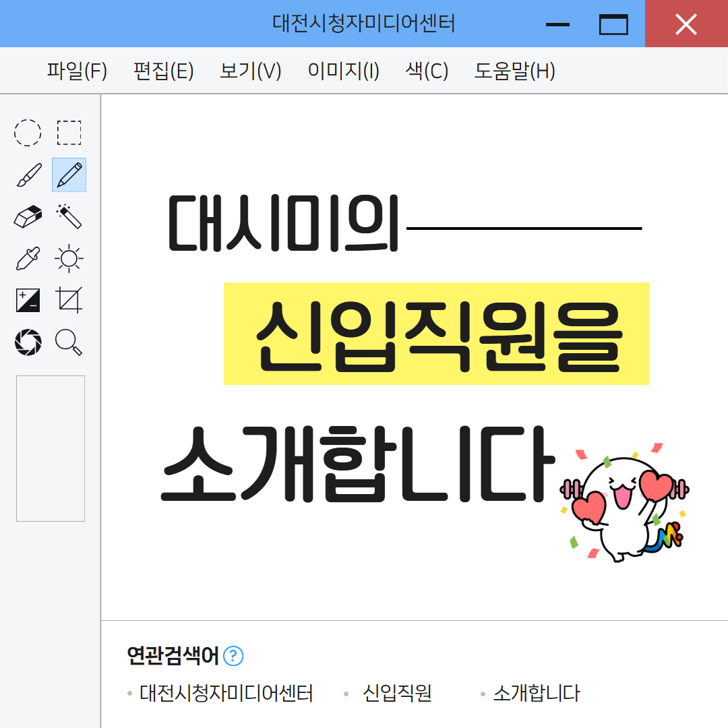Open the 도움말(H) menu

(x=514, y=71)
